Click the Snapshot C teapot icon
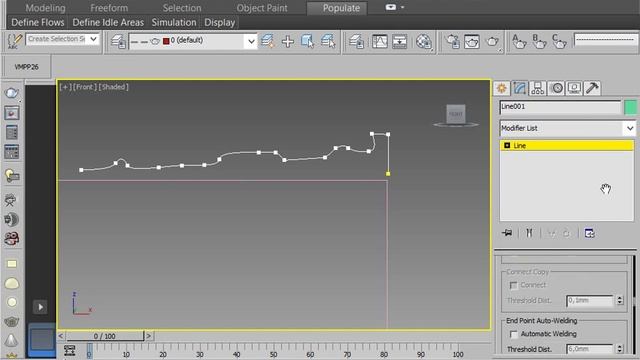 click(559, 41)
